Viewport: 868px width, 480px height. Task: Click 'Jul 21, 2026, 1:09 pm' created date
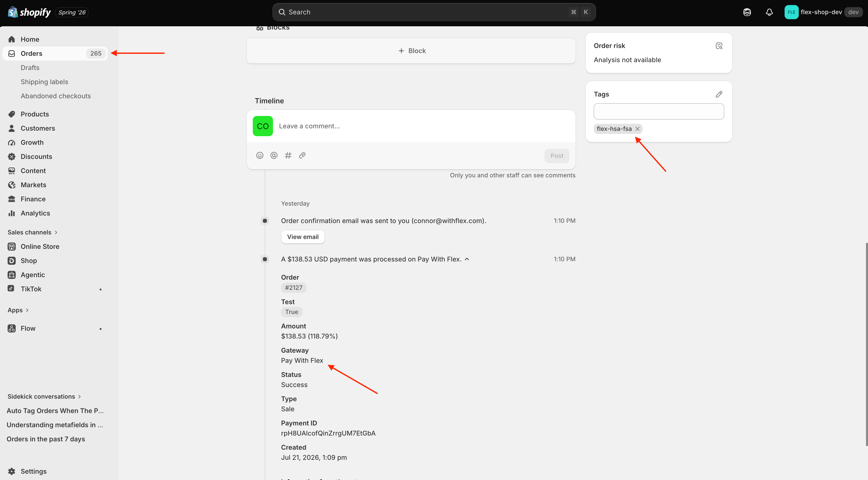point(314,458)
